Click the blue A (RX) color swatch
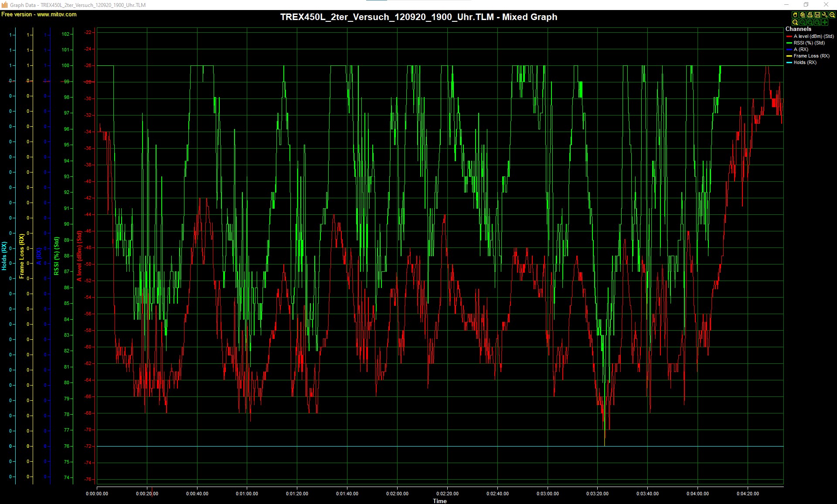This screenshot has height=504, width=837. (789, 49)
